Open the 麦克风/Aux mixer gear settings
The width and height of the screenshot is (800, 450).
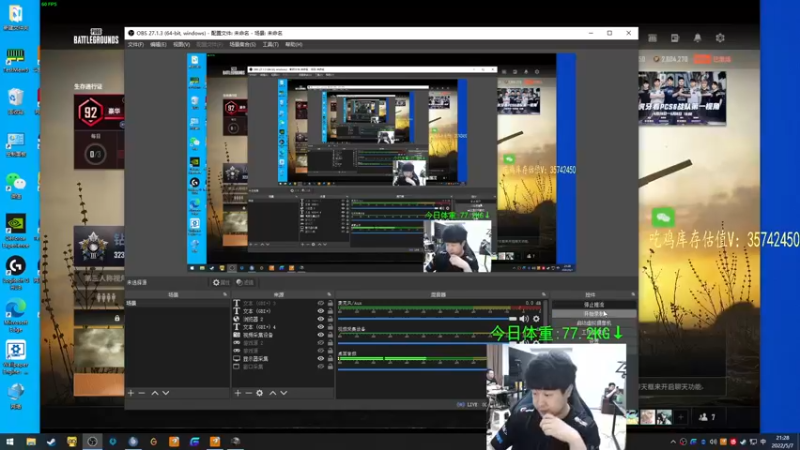tap(536, 319)
